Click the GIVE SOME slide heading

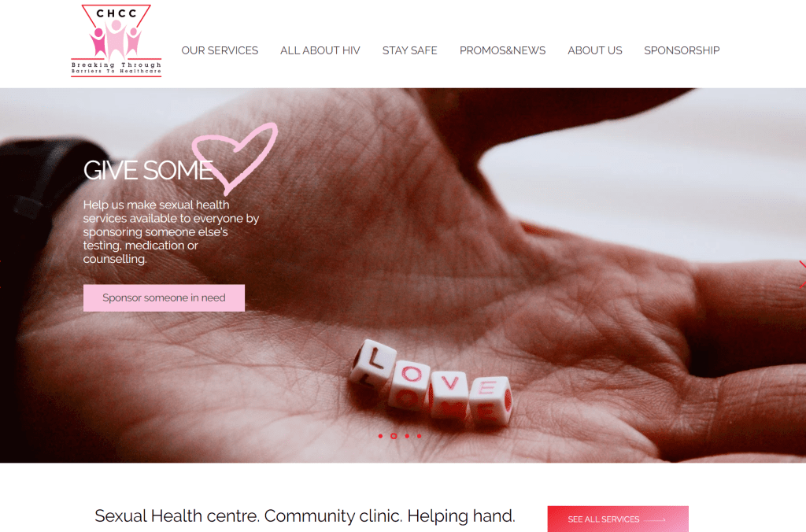[x=148, y=170]
